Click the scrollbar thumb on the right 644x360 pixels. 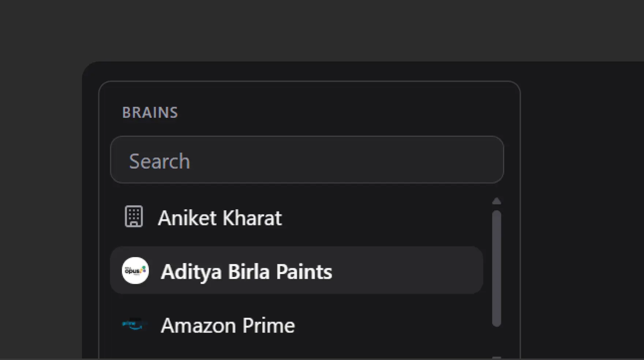(496, 267)
